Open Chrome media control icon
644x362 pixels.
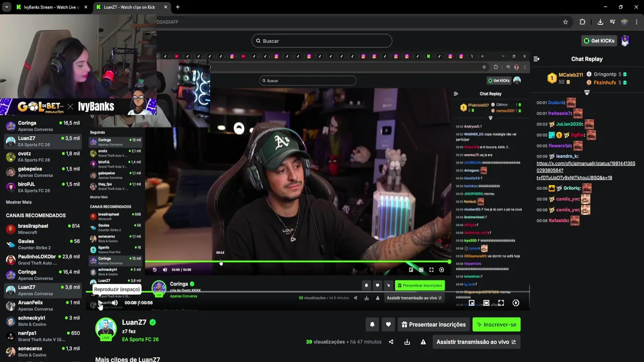[x=612, y=22]
